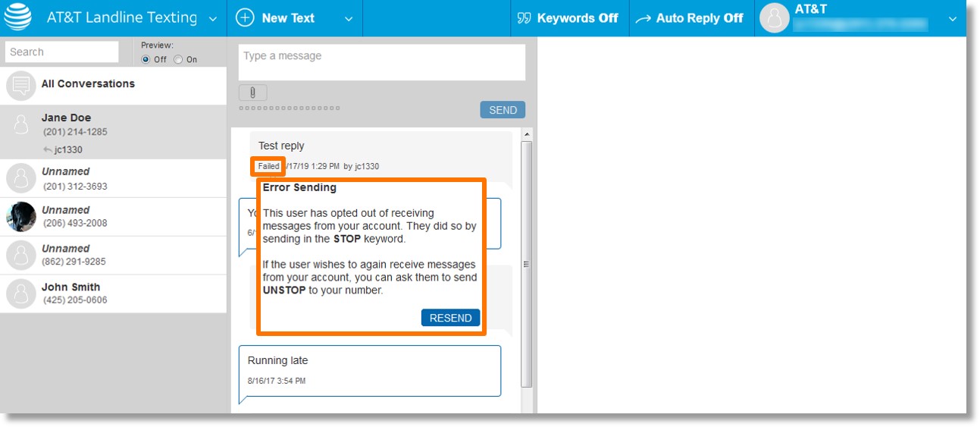Open the John Smith conversation
The height and width of the screenshot is (427, 980).
113,294
